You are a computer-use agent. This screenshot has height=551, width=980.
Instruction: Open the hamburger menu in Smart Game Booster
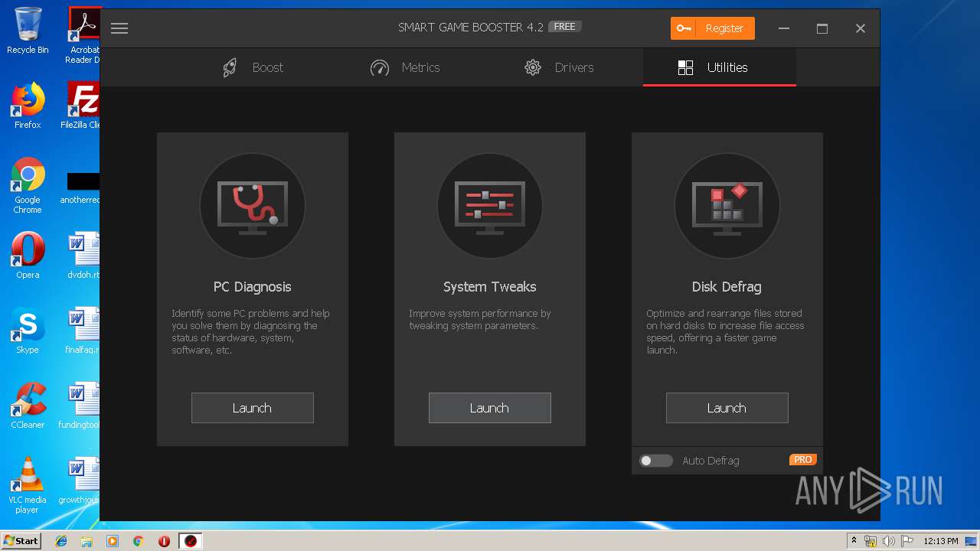(119, 29)
